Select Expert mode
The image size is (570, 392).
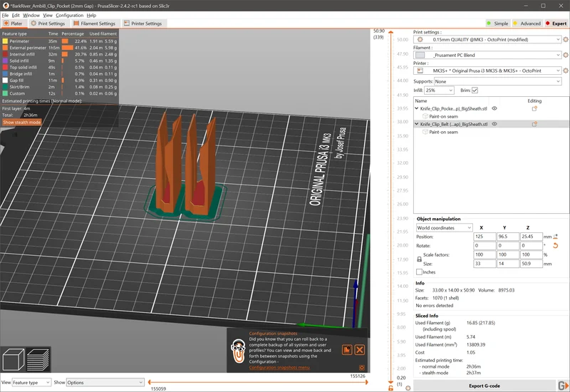[556, 24]
